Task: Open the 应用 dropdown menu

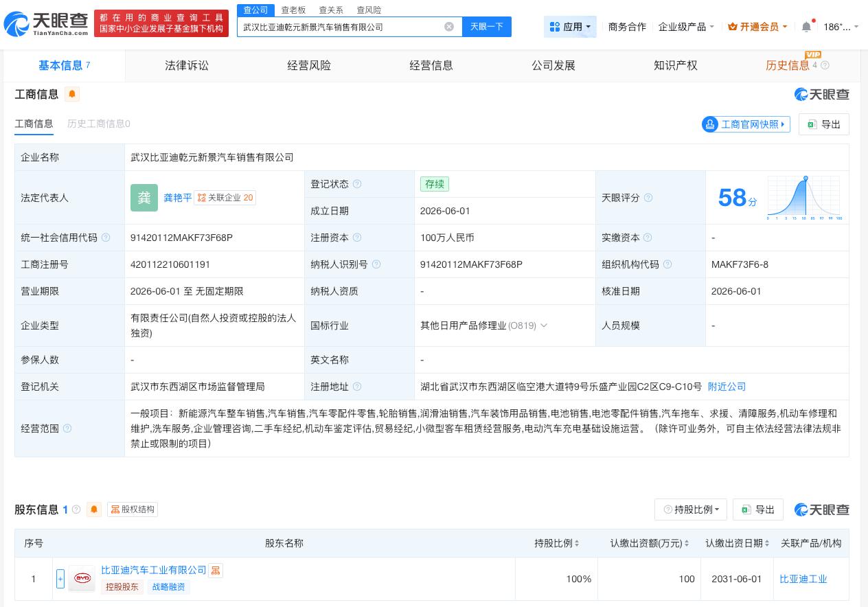Action: 570,27
